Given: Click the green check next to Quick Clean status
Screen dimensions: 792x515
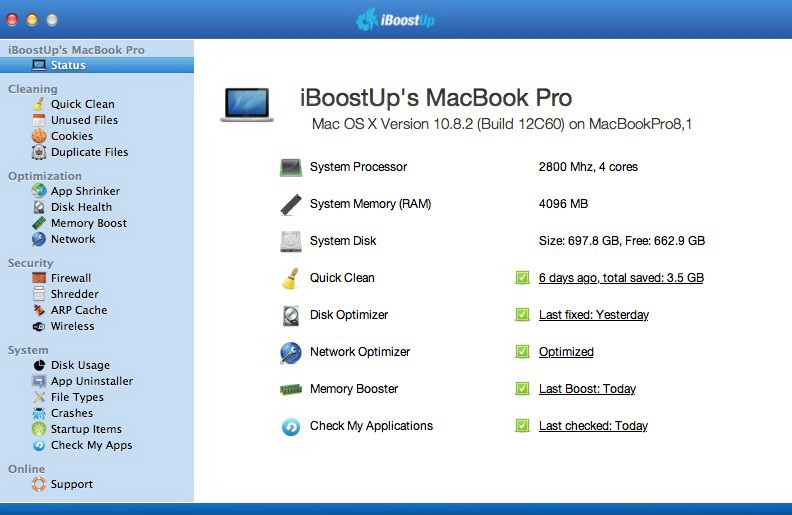Looking at the screenshot, I should point(522,278).
